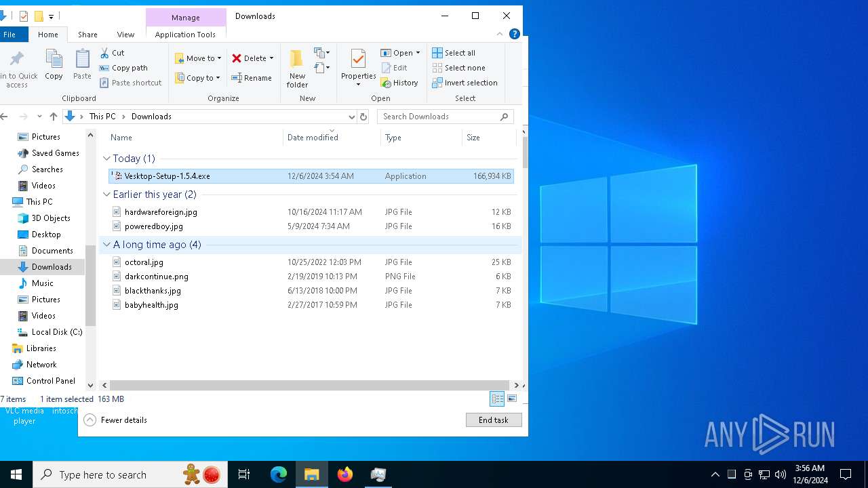Select hardwareforeign.jpg file
The height and width of the screenshot is (488, 868).
tap(311, 212)
